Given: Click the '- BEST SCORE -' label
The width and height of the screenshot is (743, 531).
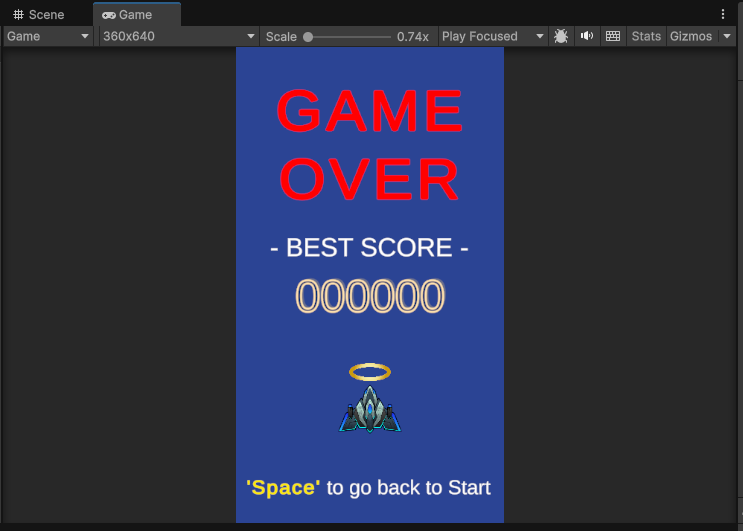Looking at the screenshot, I should (369, 247).
